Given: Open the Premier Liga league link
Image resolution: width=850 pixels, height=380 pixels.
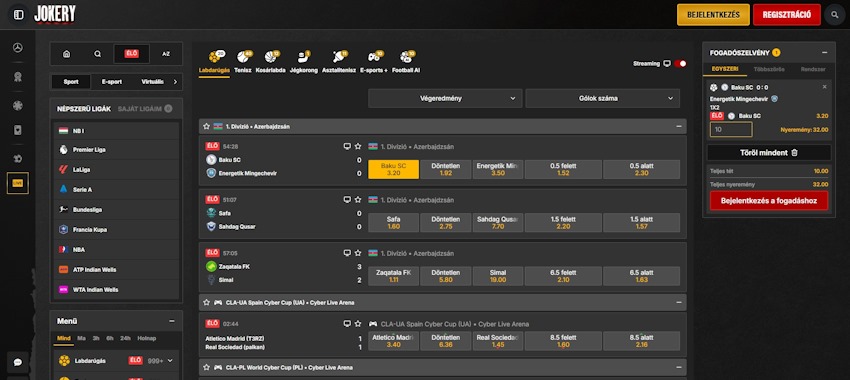Looking at the screenshot, I should [116, 150].
